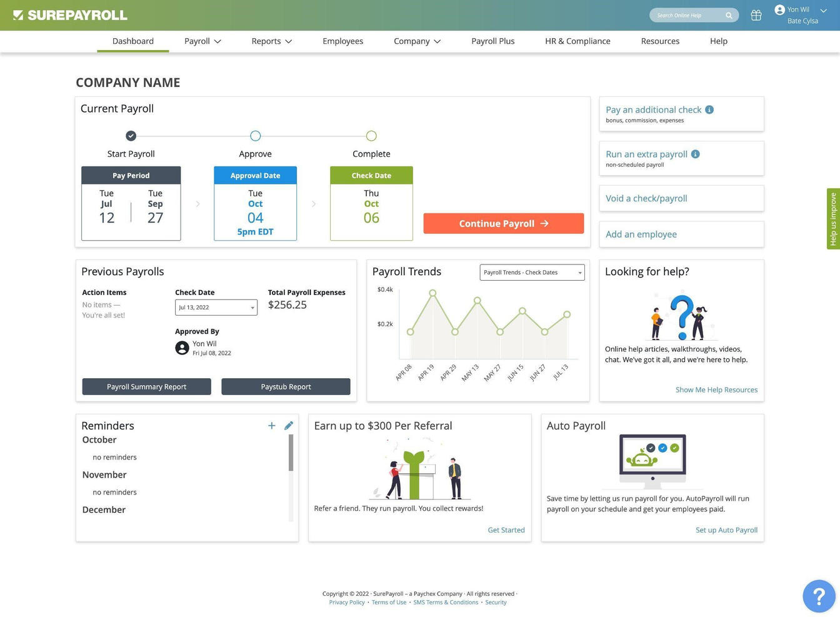
Task: Click the Reminders panel scrollbar
Action: [291, 453]
